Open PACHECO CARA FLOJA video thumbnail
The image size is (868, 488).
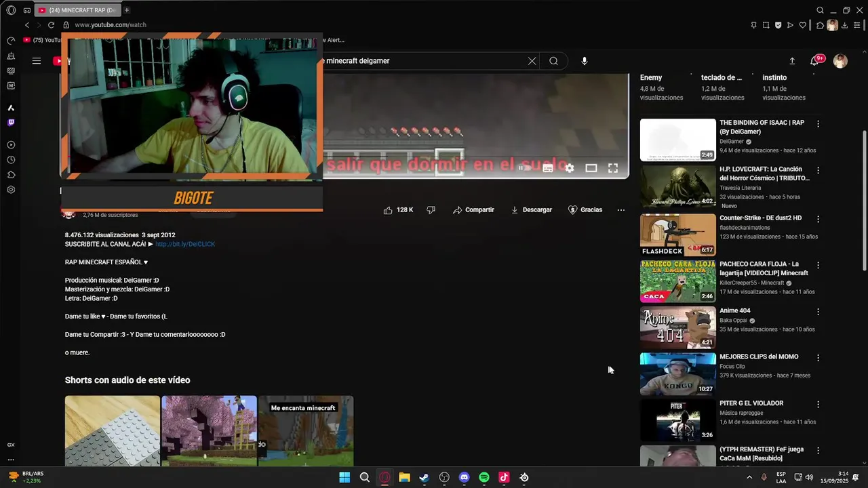(678, 281)
